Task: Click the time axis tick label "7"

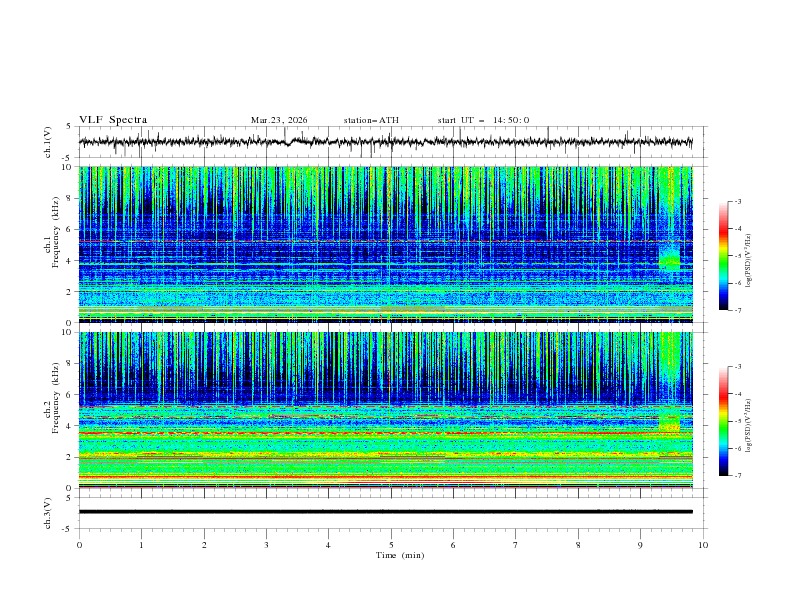Action: click(x=516, y=545)
